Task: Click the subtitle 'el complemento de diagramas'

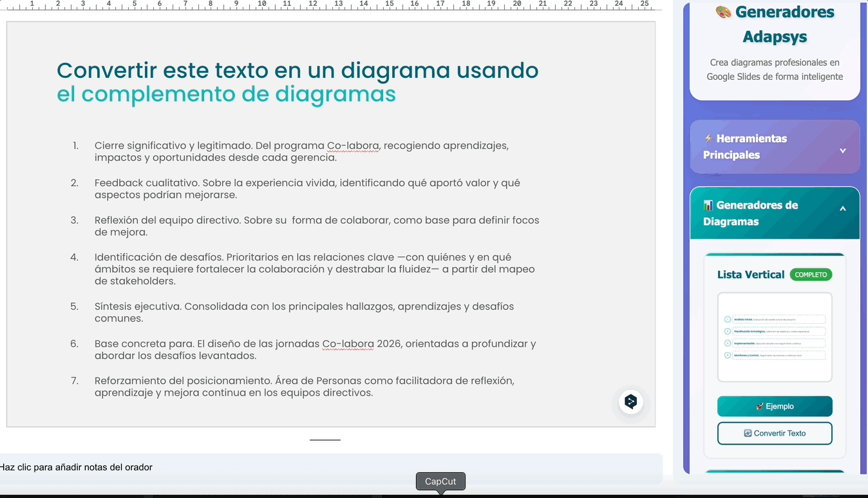Action: [x=226, y=94]
